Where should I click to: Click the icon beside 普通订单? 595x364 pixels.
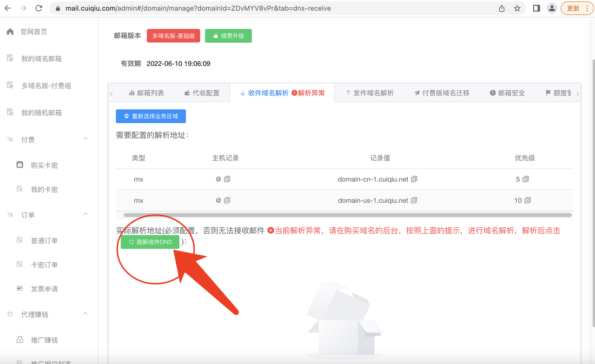click(20, 240)
